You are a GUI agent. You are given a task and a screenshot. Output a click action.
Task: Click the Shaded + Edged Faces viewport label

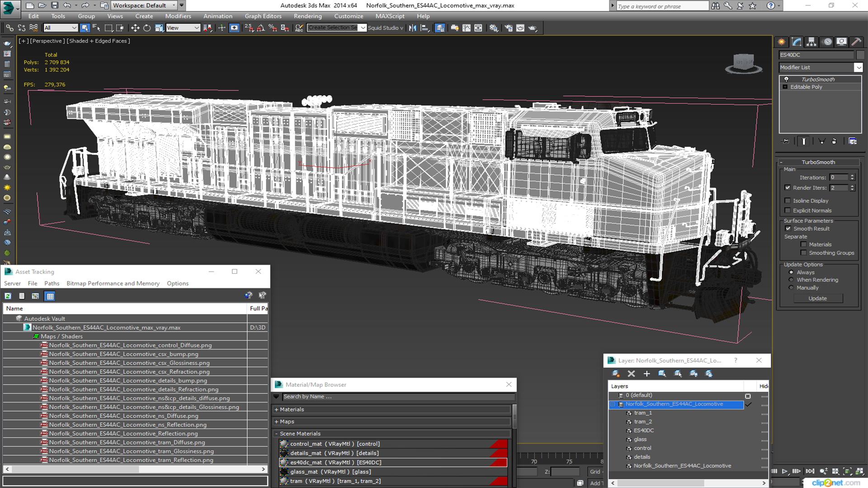click(x=98, y=41)
